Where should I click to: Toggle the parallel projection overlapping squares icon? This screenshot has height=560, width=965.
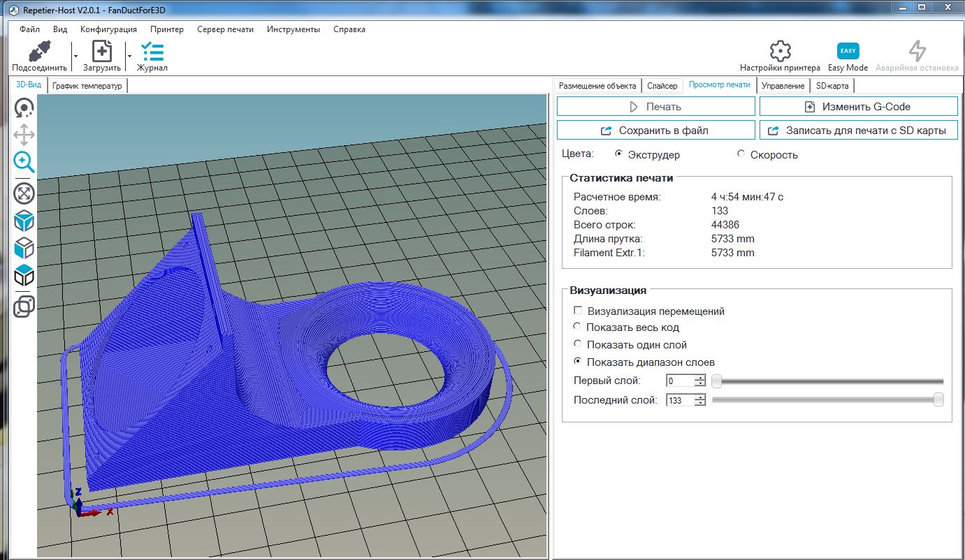(24, 307)
